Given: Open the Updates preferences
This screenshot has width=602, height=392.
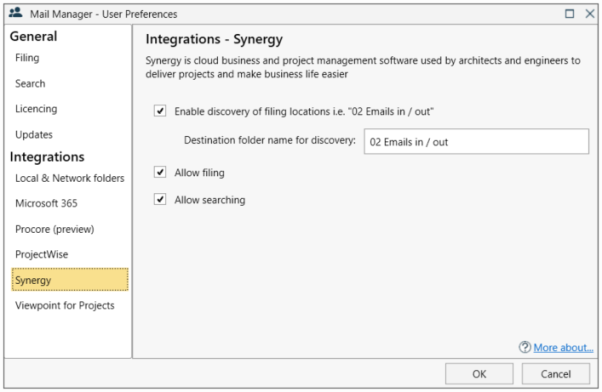Looking at the screenshot, I should tap(34, 135).
